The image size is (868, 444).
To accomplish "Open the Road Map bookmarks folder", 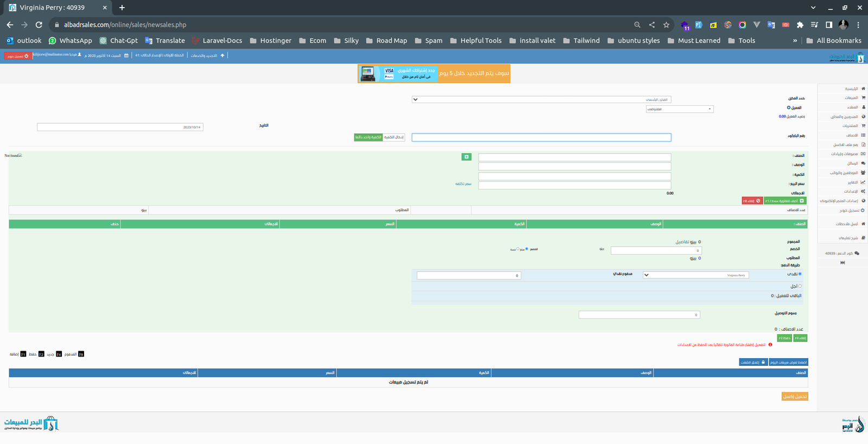I will [386, 41].
